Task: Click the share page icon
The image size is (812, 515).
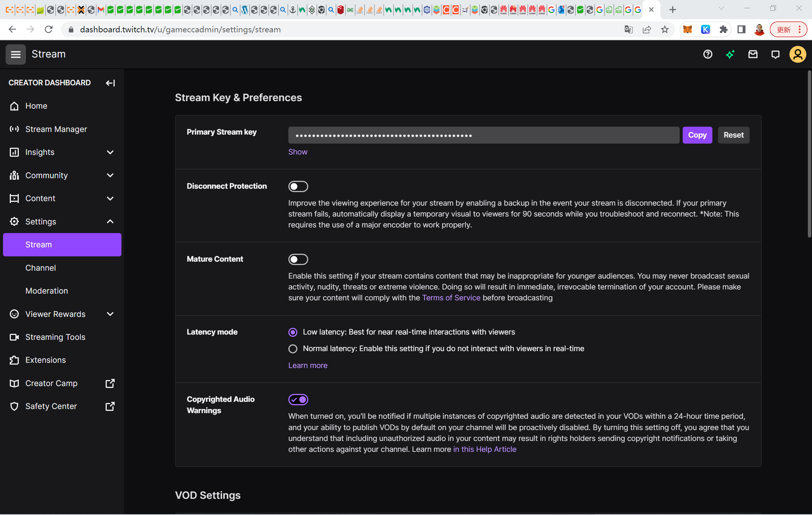Action: (647, 29)
